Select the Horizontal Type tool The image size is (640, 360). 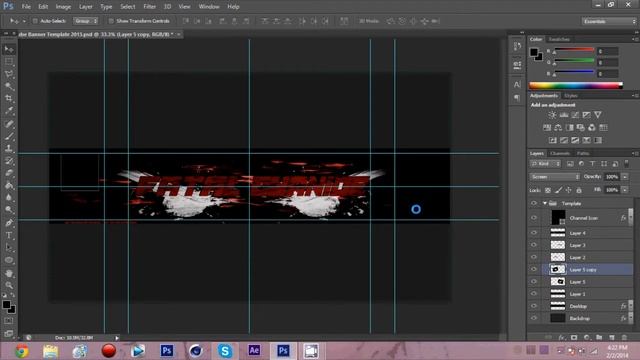[x=9, y=236]
